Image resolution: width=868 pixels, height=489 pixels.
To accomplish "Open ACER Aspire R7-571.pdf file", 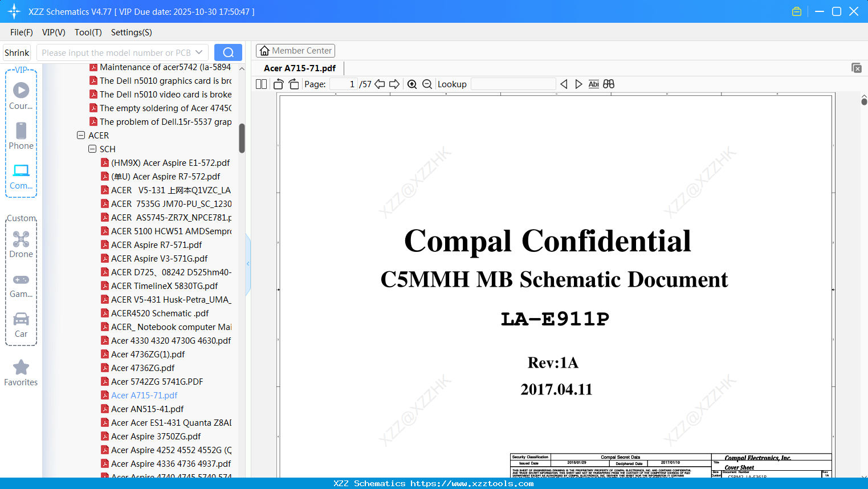I will (x=157, y=245).
